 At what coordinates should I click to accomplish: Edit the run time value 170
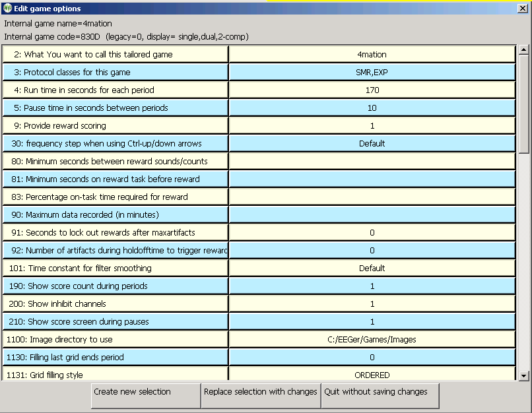(372, 90)
